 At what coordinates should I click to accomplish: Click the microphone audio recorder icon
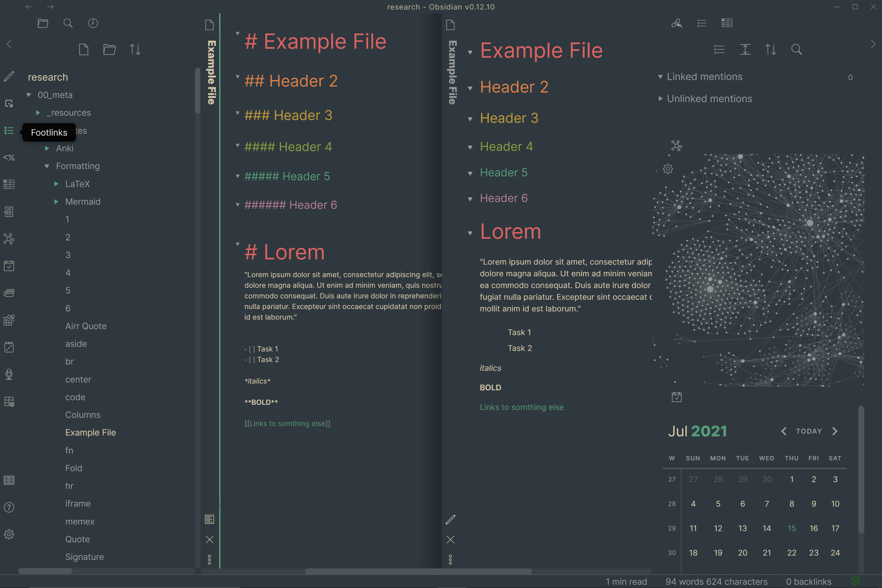[x=9, y=374]
